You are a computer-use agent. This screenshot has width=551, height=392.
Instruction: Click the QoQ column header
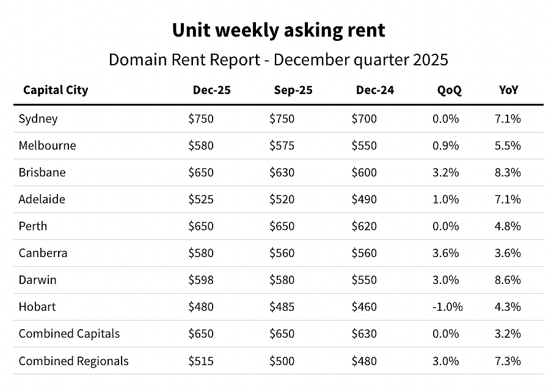[x=449, y=90]
